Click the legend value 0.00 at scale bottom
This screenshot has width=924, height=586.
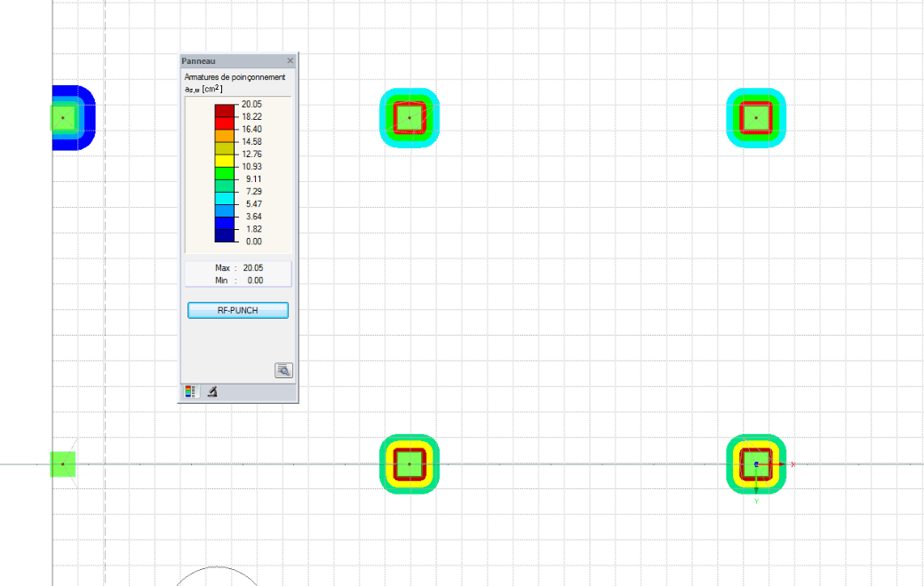[254, 242]
